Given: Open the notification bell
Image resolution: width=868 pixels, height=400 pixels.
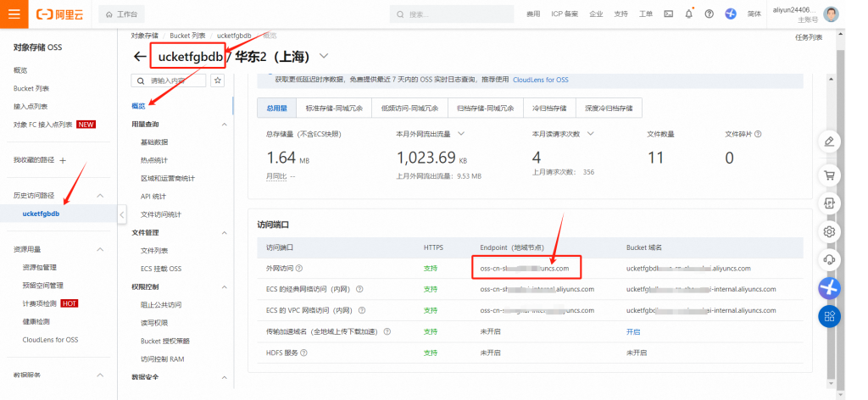Looking at the screenshot, I should [688, 14].
